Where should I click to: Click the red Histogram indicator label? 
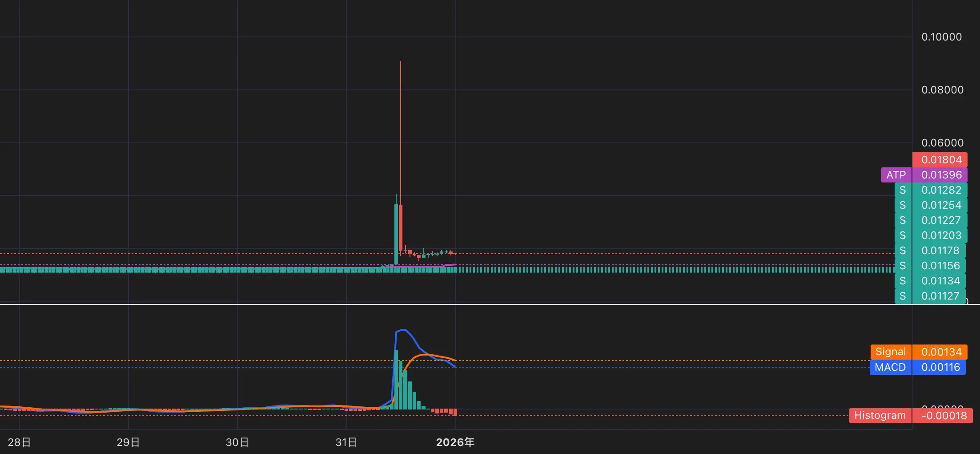pos(880,416)
